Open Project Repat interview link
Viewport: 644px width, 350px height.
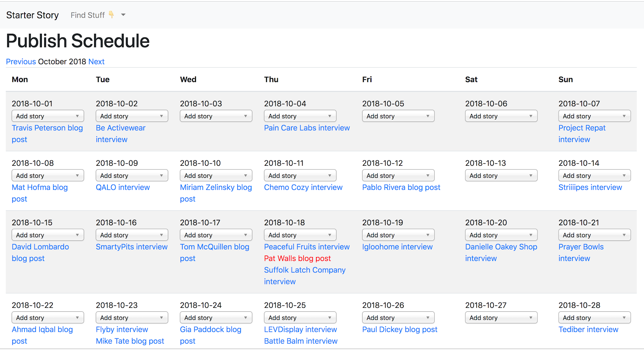coord(582,134)
